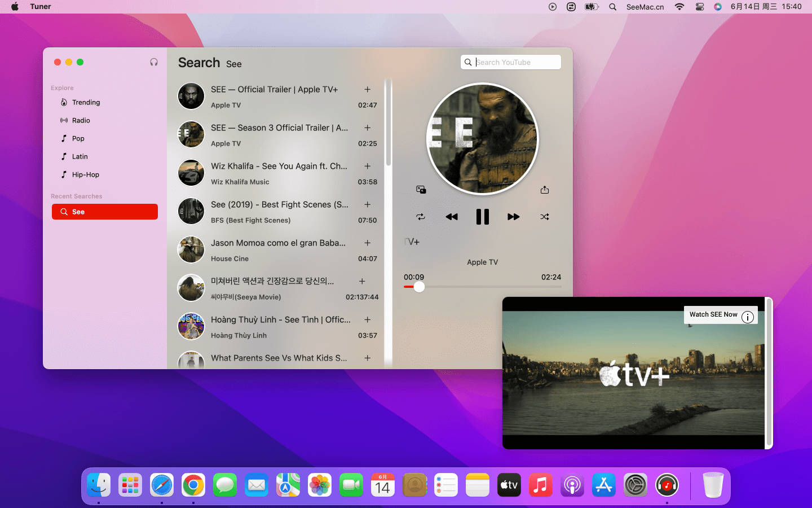The height and width of the screenshot is (508, 812).
Task: Open the Music app from the Dock
Action: point(541,485)
